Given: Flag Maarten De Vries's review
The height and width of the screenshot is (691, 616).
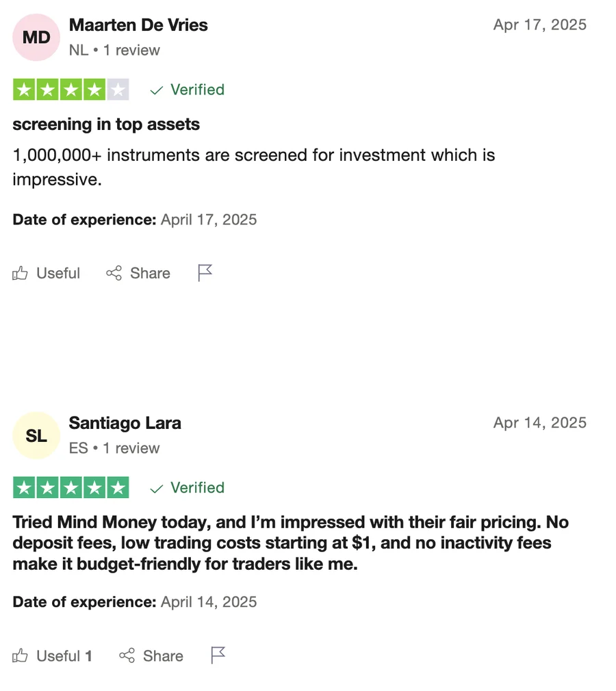Looking at the screenshot, I should (x=205, y=273).
